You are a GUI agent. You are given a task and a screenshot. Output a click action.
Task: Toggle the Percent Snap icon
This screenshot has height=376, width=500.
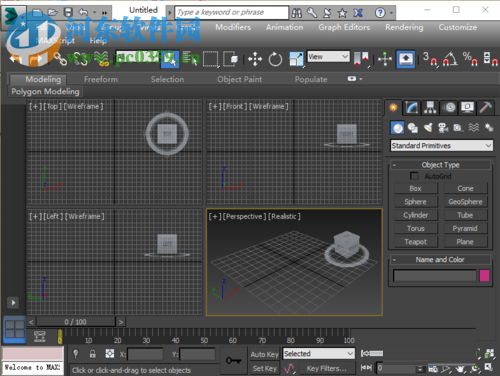pyautogui.click(x=470, y=59)
